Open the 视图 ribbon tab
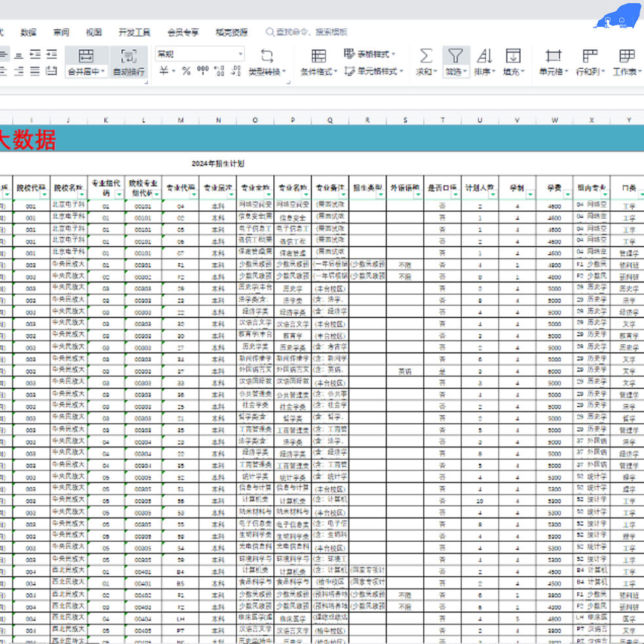 point(94,32)
